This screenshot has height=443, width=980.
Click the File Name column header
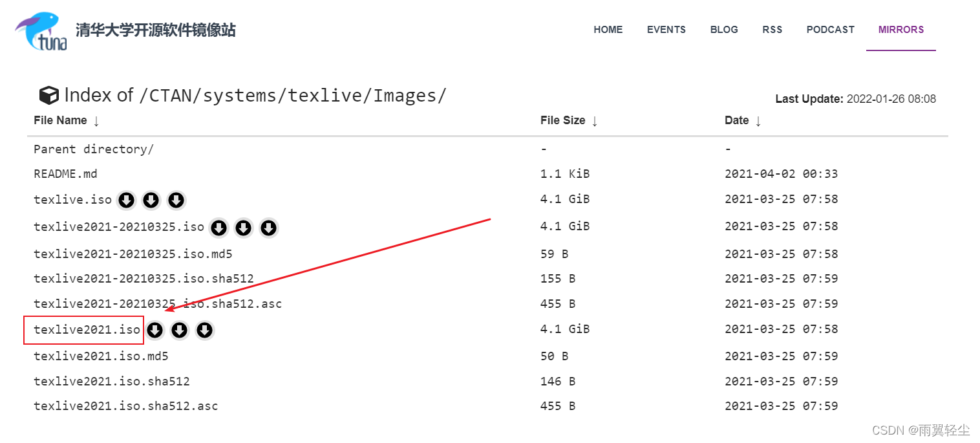60,120
